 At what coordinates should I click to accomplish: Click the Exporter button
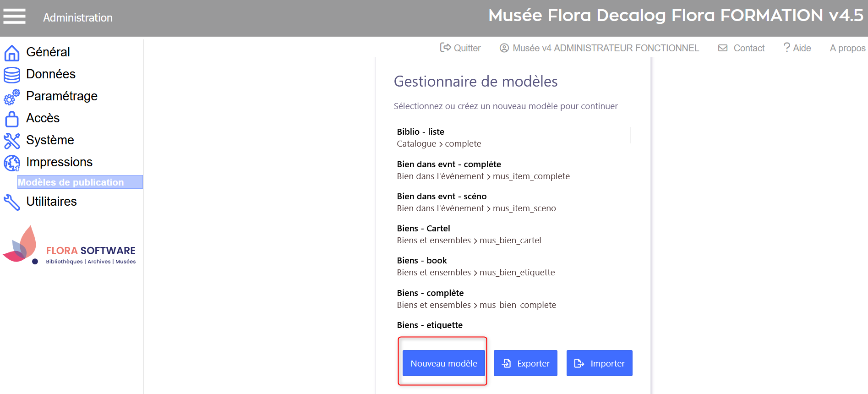(525, 363)
